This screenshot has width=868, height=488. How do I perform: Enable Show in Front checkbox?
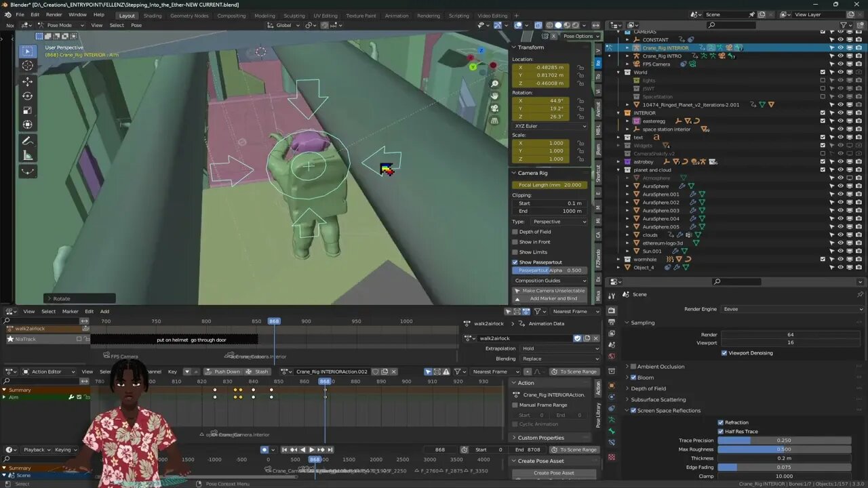click(515, 242)
